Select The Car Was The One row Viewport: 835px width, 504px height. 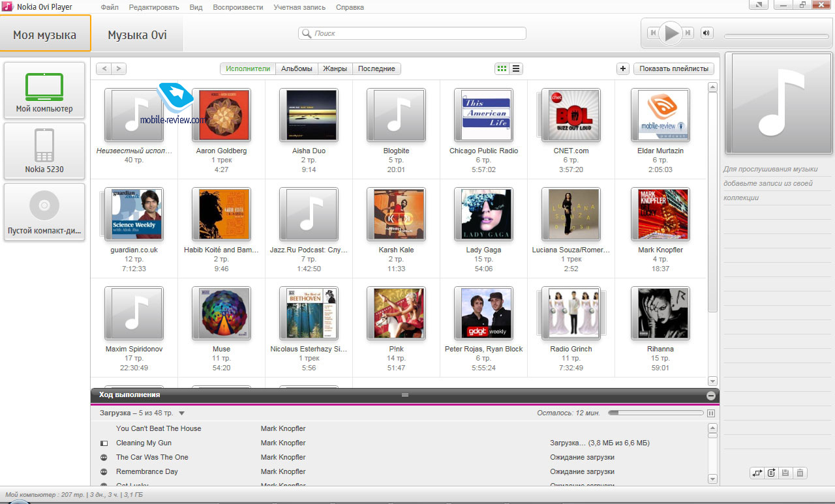398,457
